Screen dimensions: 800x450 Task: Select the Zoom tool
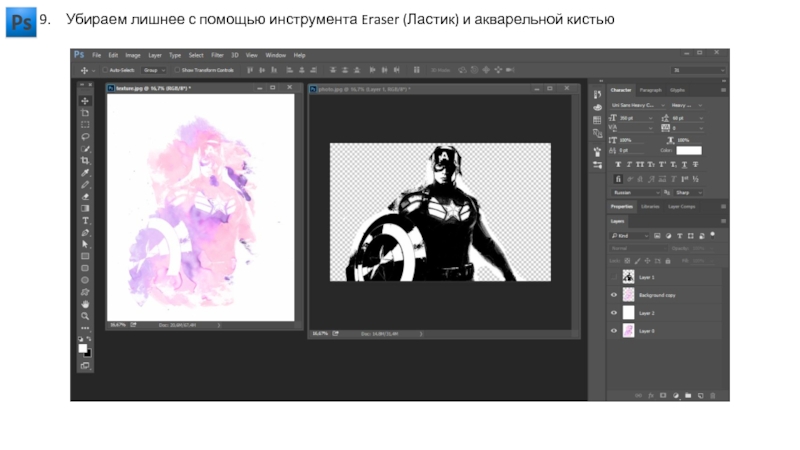tap(85, 316)
